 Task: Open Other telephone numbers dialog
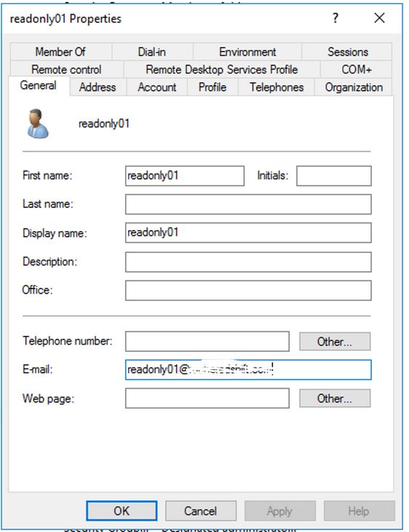click(x=335, y=342)
